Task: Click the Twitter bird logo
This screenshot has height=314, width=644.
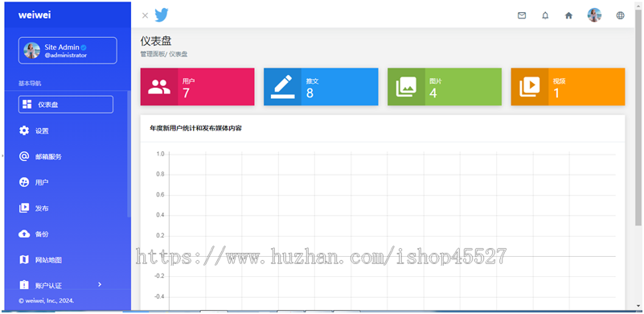Action: (x=162, y=15)
